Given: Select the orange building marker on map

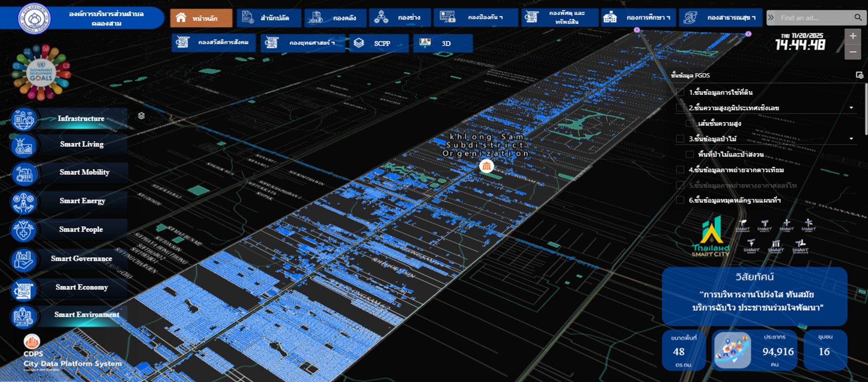Looking at the screenshot, I should click(x=487, y=166).
